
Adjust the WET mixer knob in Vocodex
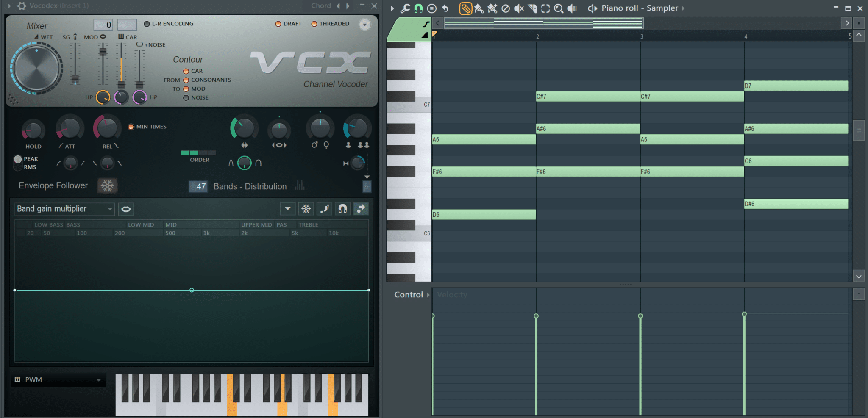click(36, 68)
